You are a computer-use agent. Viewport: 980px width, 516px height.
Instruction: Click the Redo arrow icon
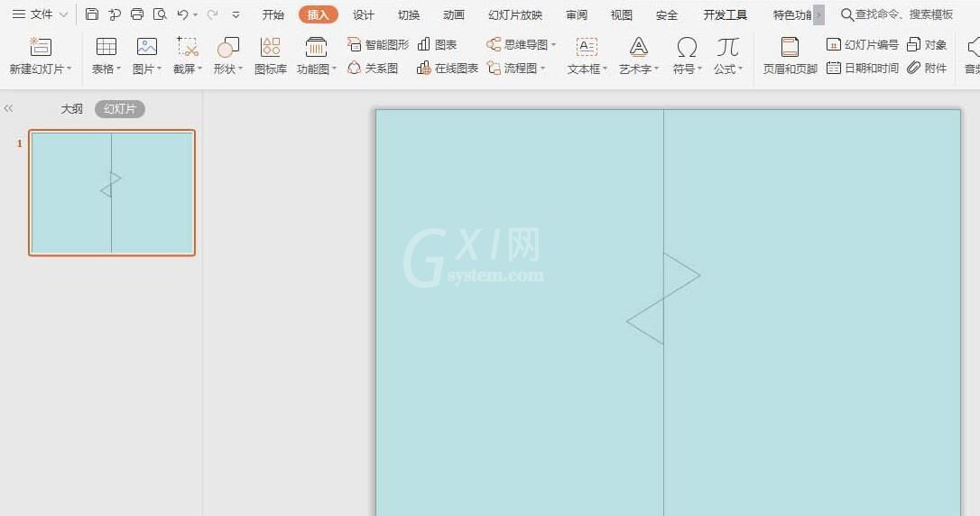tap(212, 14)
